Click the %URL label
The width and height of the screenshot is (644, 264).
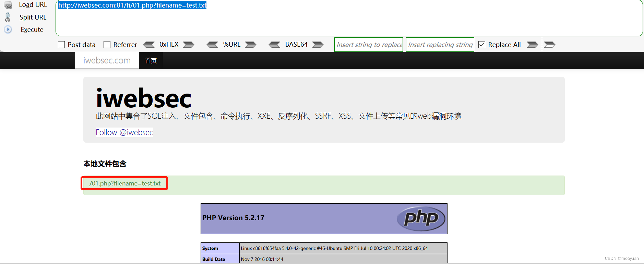point(232,45)
